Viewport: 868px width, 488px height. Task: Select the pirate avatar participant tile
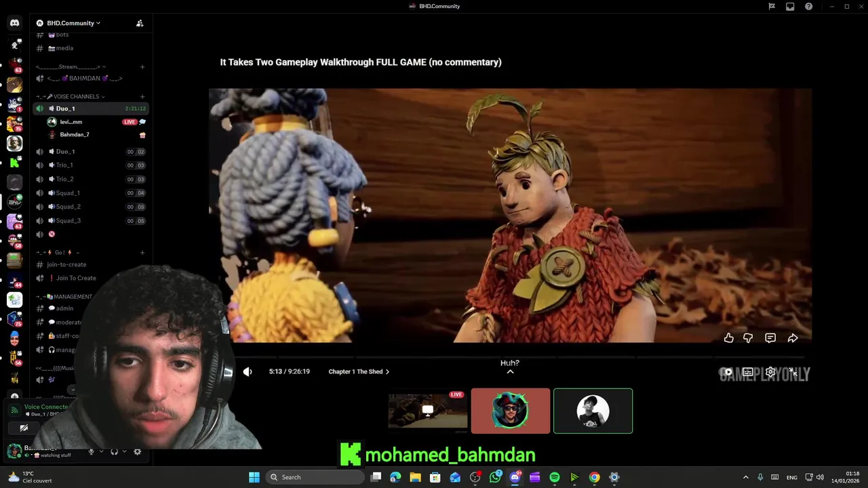pos(511,411)
